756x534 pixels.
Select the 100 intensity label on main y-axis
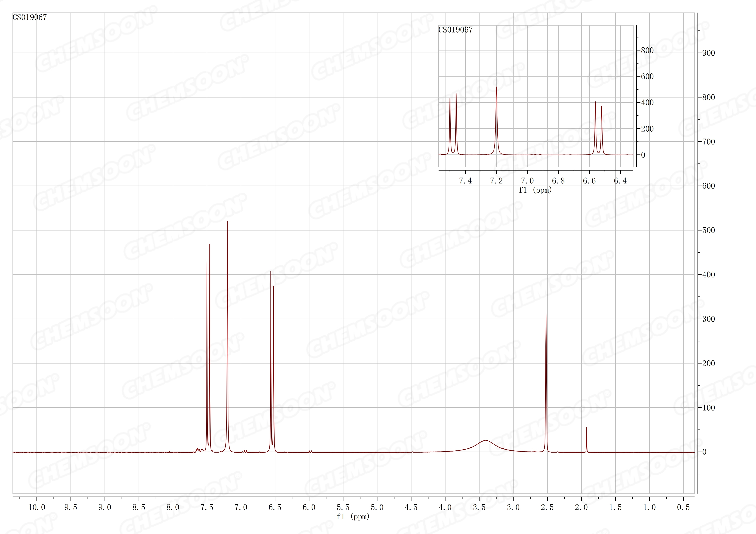pyautogui.click(x=709, y=408)
